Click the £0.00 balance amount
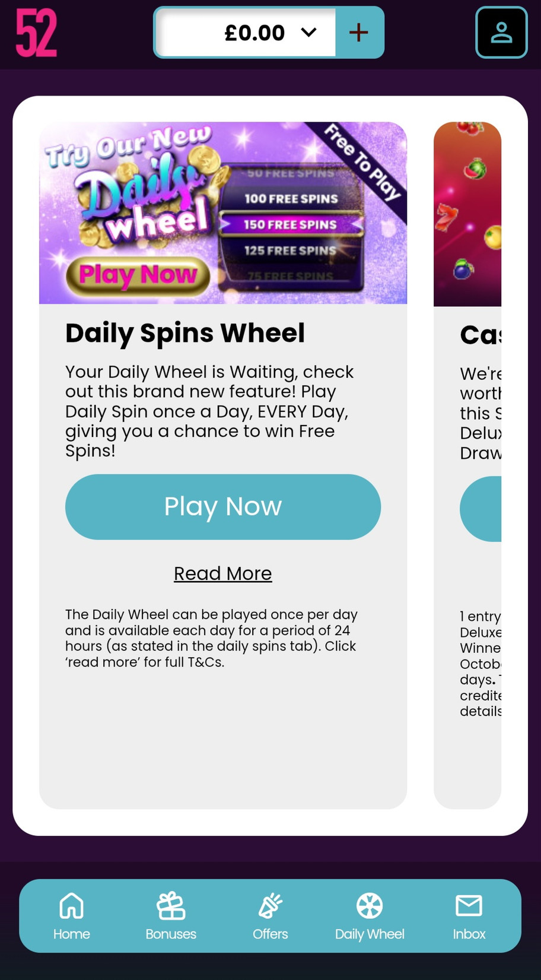Screen dimensions: 541x980 click(x=254, y=33)
